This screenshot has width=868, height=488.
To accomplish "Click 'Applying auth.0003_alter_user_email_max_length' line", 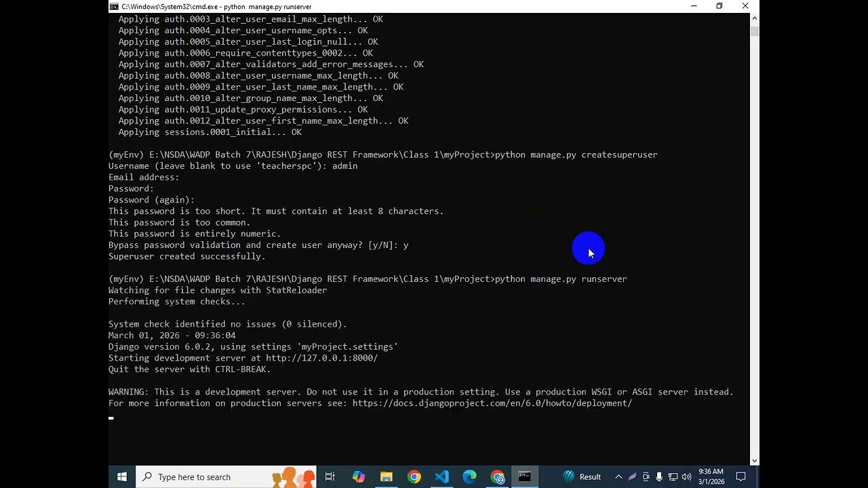I will tap(251, 19).
